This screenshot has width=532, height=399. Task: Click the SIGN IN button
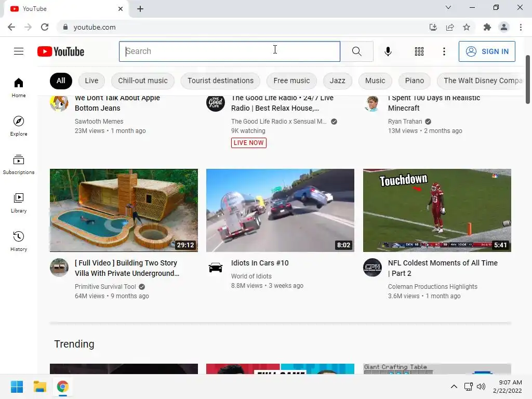click(x=487, y=51)
